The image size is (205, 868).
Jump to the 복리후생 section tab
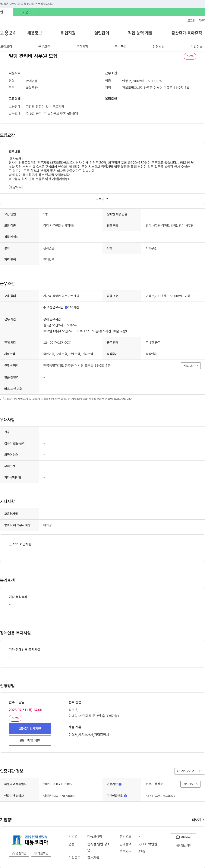[x=120, y=46]
